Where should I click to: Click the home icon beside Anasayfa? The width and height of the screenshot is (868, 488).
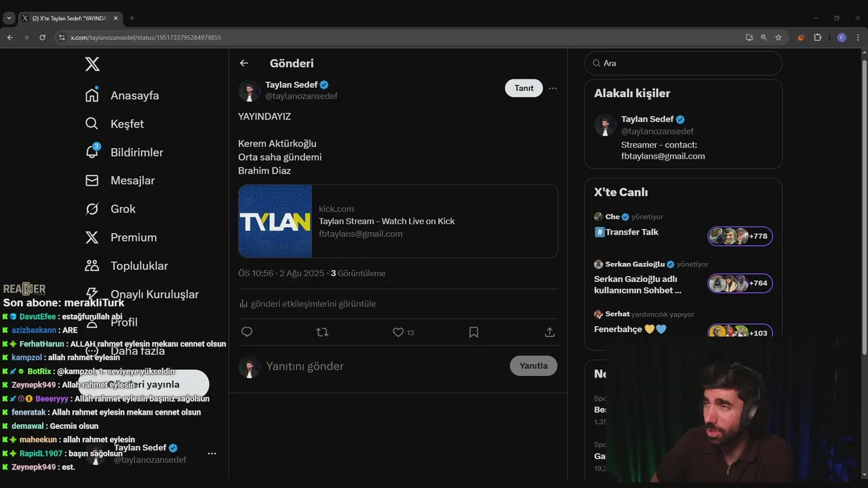tap(92, 96)
